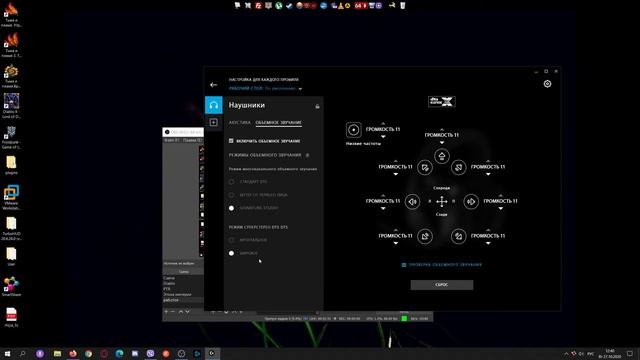Select the rear left speaker icon

[x=425, y=236]
